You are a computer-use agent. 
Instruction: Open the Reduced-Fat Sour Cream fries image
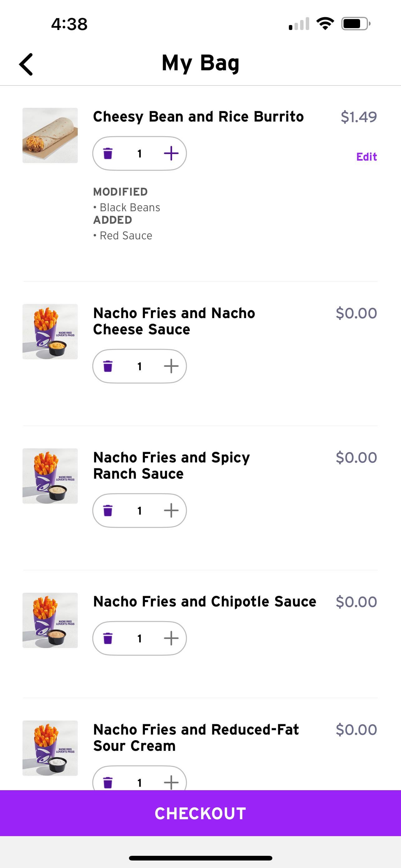point(50,748)
